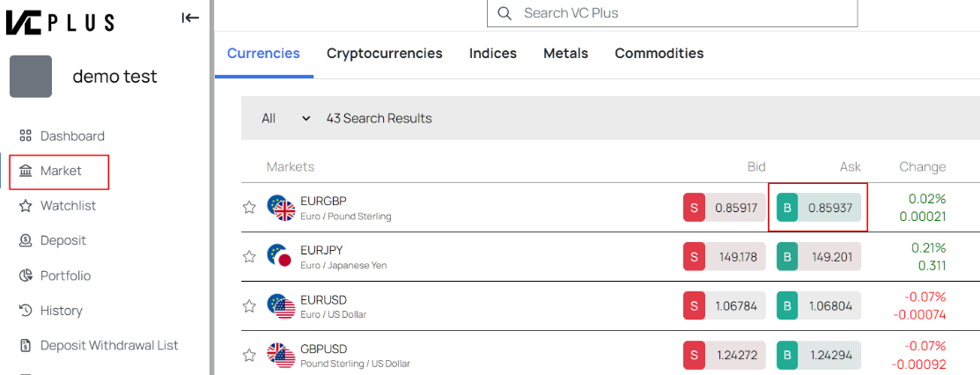980x375 pixels.
Task: Click the Search VC Plus field
Action: coord(678,13)
